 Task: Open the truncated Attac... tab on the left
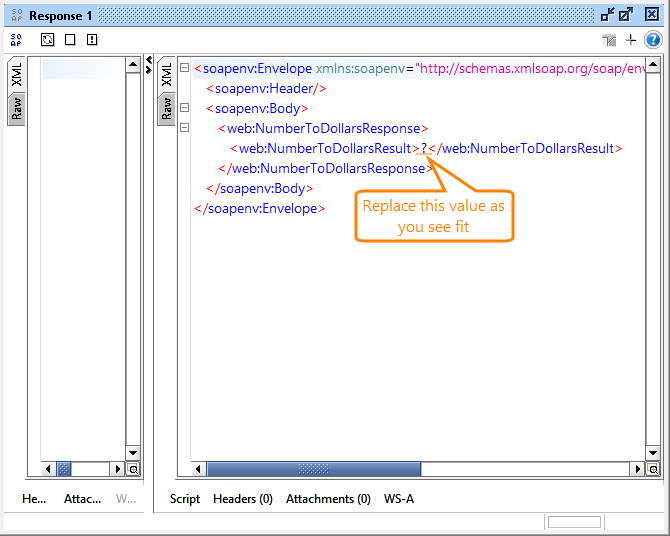[x=82, y=499]
